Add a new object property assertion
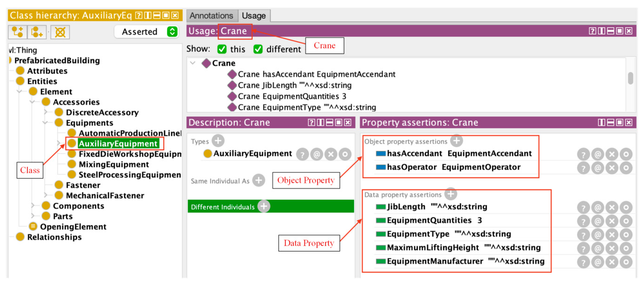The image size is (644, 293). click(x=456, y=141)
